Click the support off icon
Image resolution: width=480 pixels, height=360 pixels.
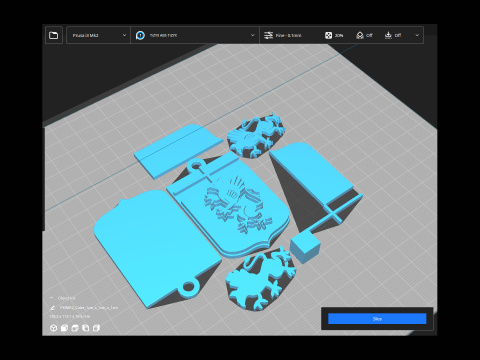[x=360, y=35]
